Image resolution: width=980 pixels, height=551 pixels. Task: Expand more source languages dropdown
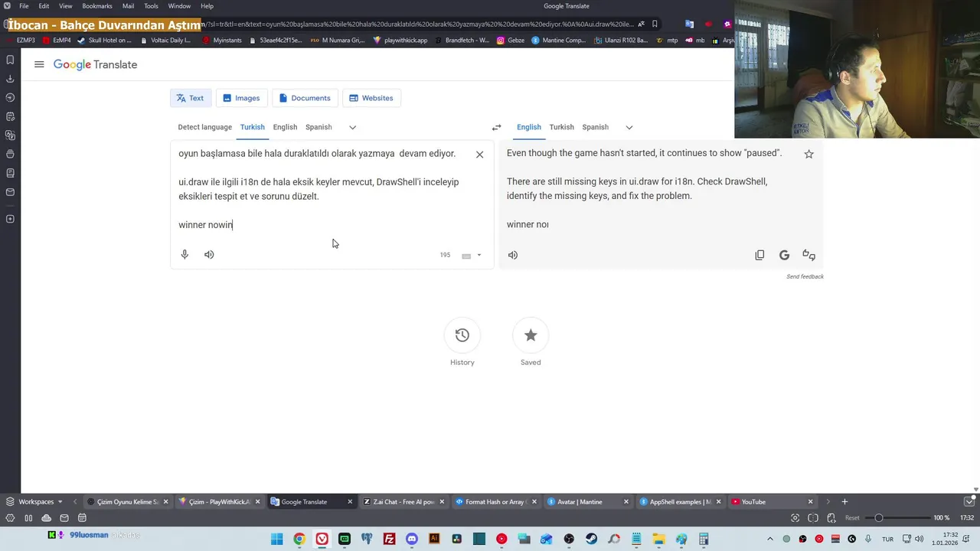[x=352, y=127]
